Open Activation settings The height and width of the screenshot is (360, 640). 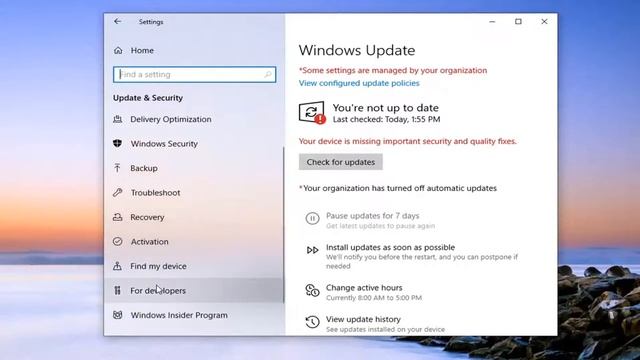pos(149,242)
